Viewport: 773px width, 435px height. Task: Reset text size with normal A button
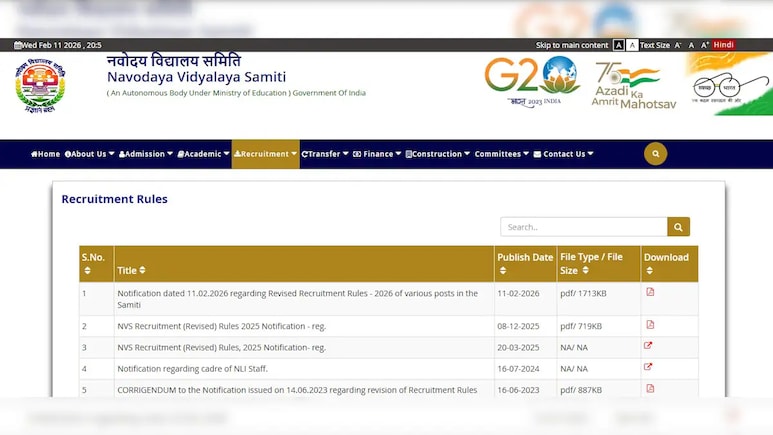691,45
